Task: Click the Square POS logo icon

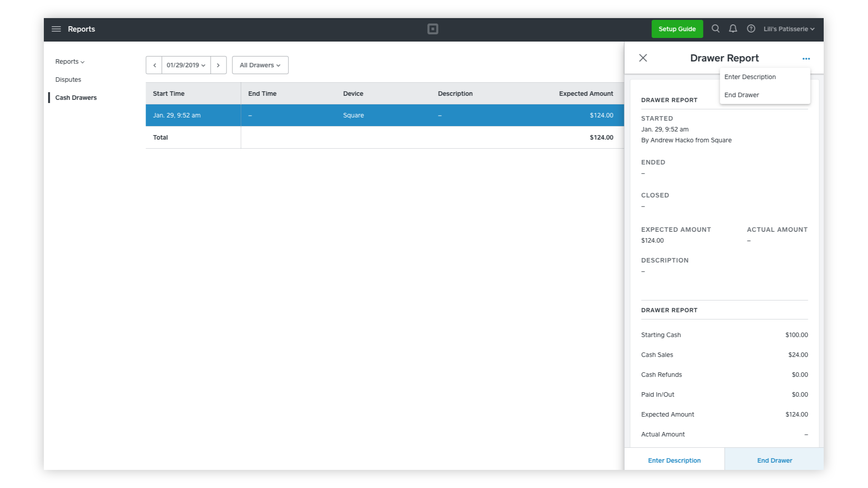Action: 433,28
